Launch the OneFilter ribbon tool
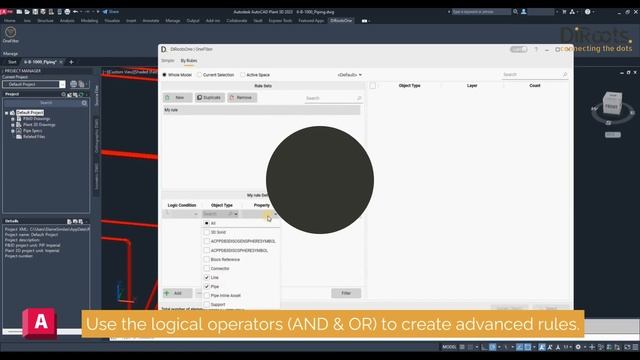 click(x=11, y=34)
